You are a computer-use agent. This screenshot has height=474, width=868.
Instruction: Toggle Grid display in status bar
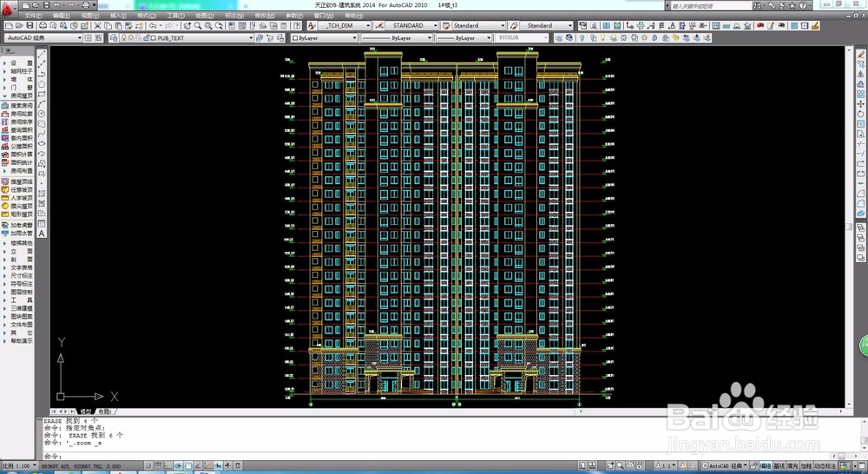pos(158,465)
